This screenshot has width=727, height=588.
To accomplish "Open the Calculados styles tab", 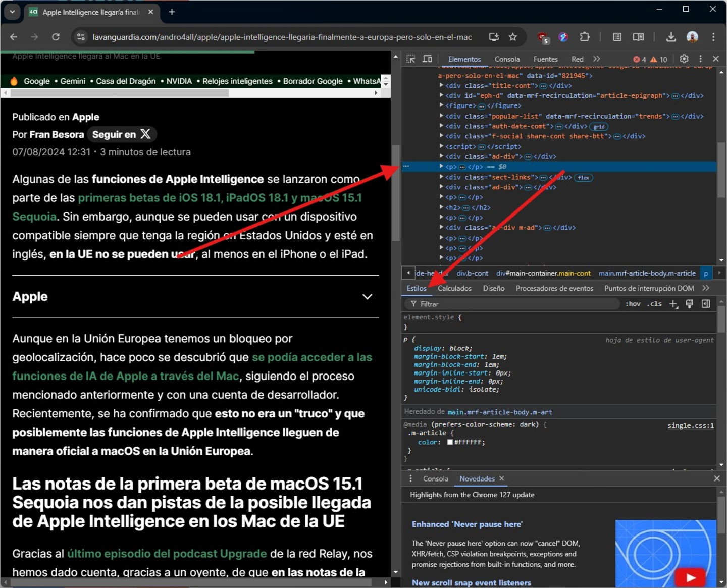I will pos(454,288).
